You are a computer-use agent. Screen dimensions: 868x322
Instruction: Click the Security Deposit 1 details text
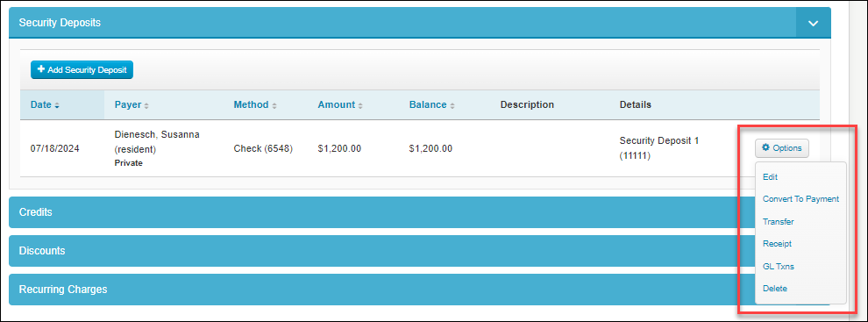click(x=659, y=140)
